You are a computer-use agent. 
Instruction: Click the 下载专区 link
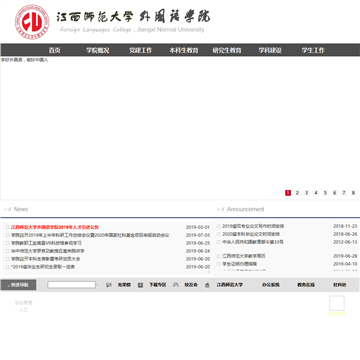tap(157, 285)
